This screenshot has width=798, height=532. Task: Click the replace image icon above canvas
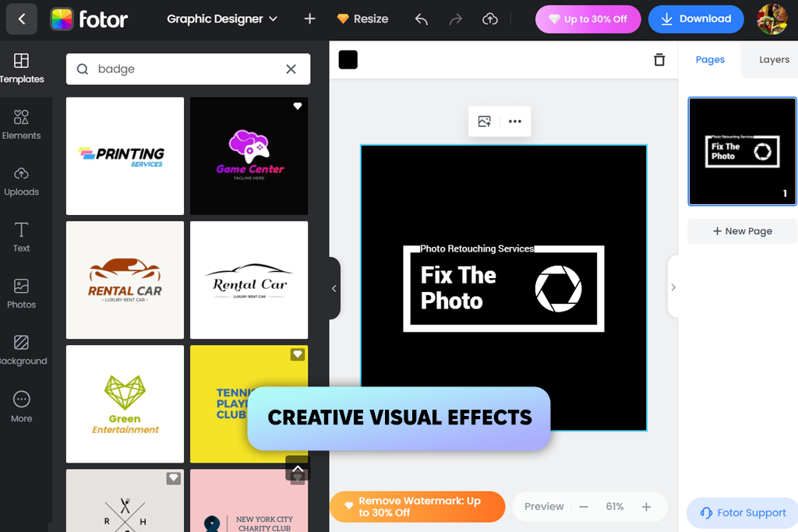pos(485,121)
